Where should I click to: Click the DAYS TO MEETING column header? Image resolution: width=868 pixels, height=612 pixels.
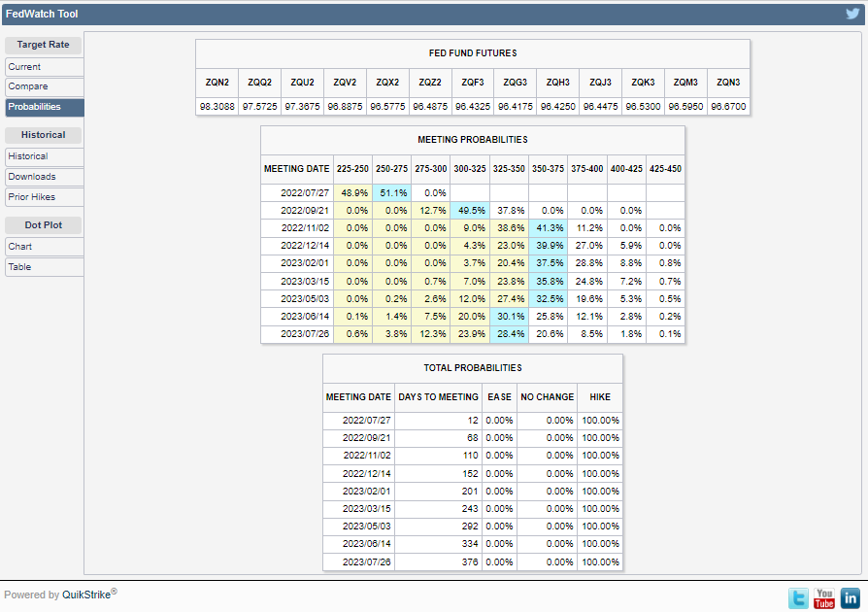click(438, 396)
